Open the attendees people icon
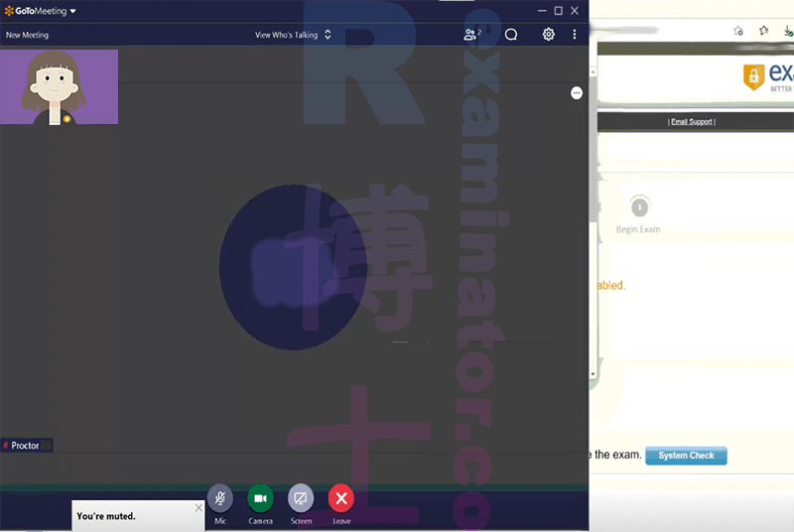Screen dimensions: 794x532 [472, 35]
